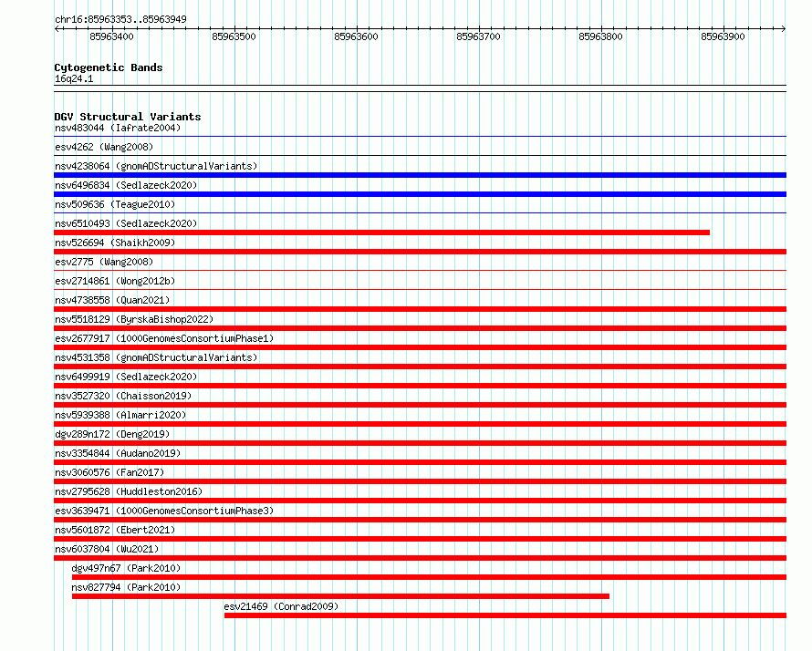The image size is (812, 651).
Task: Click the red bar under dgv497n67 (Park2010)
Action: coord(430,577)
